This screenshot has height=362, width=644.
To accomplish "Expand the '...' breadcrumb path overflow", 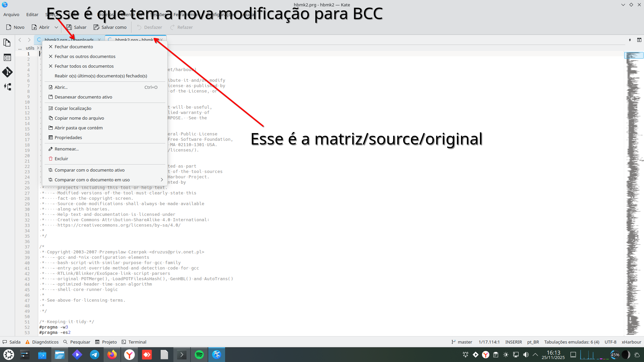I will pyautogui.click(x=20, y=48).
